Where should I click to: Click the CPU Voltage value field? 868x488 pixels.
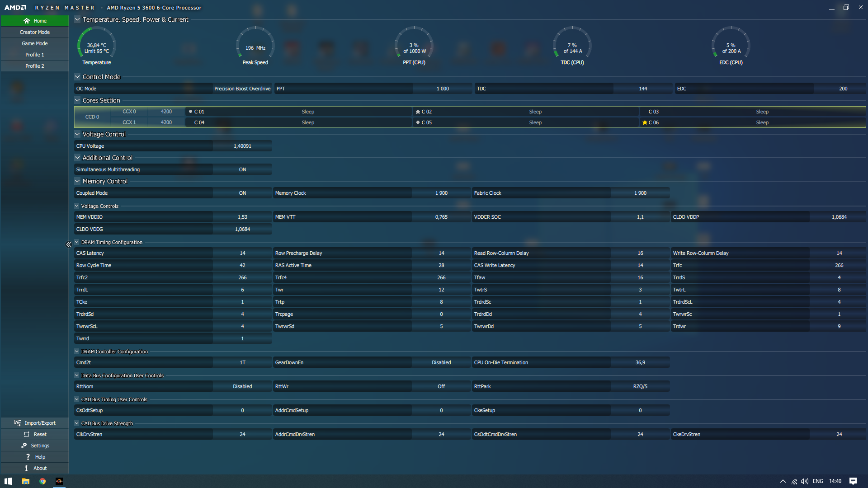tap(242, 146)
